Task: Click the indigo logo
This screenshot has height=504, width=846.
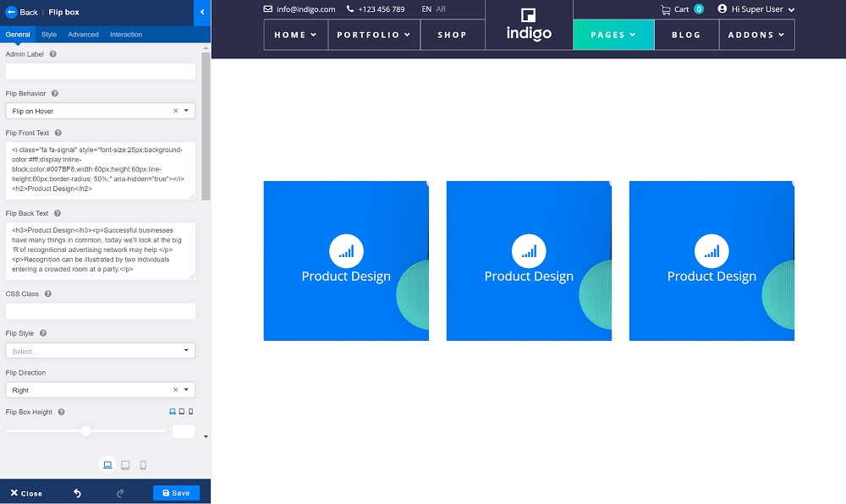Action: [529, 25]
